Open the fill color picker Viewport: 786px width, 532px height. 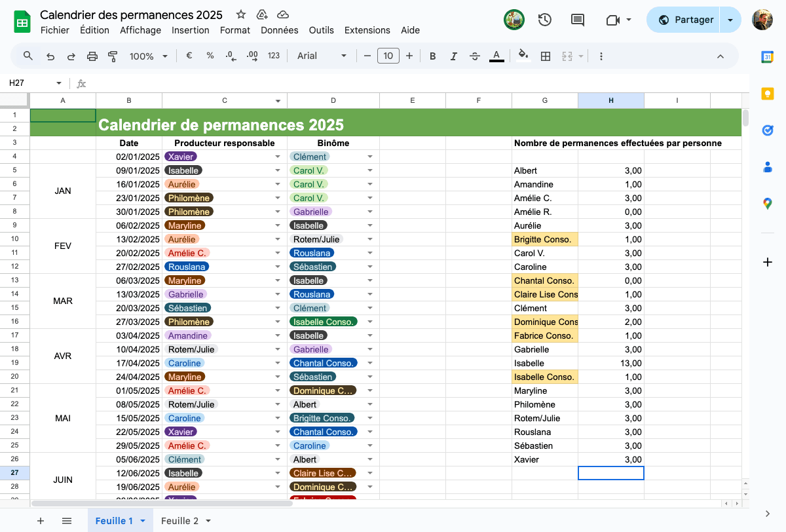[523, 56]
